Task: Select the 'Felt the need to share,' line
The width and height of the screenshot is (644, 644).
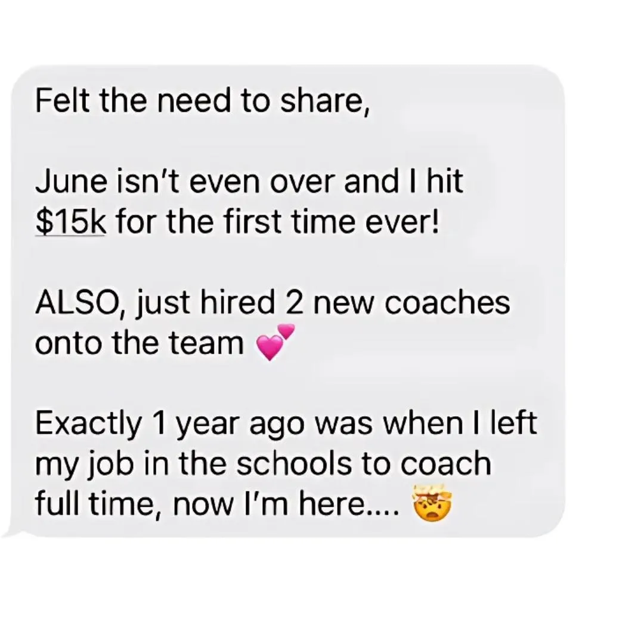Action: tap(203, 101)
